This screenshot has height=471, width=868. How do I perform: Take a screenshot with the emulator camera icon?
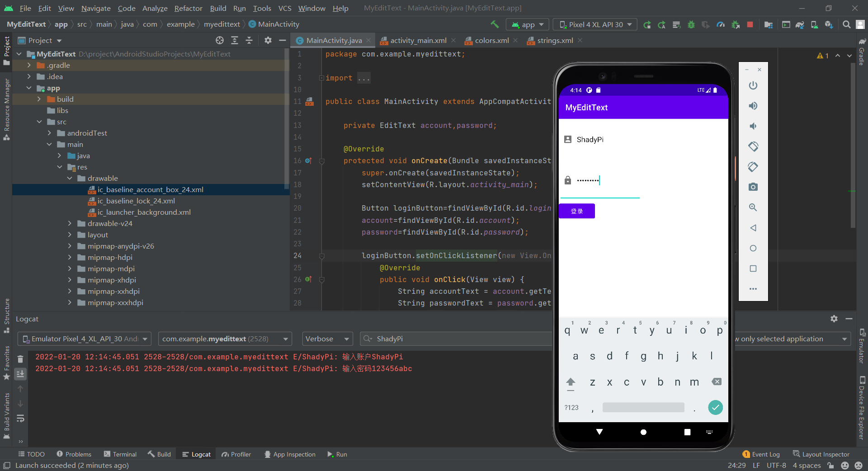click(753, 187)
